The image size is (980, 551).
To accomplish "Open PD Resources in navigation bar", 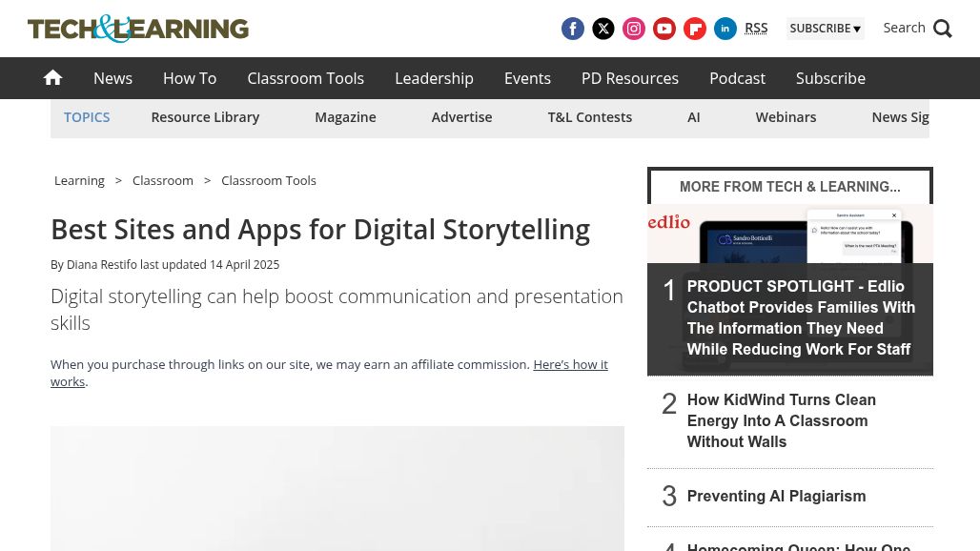I will [x=630, y=78].
